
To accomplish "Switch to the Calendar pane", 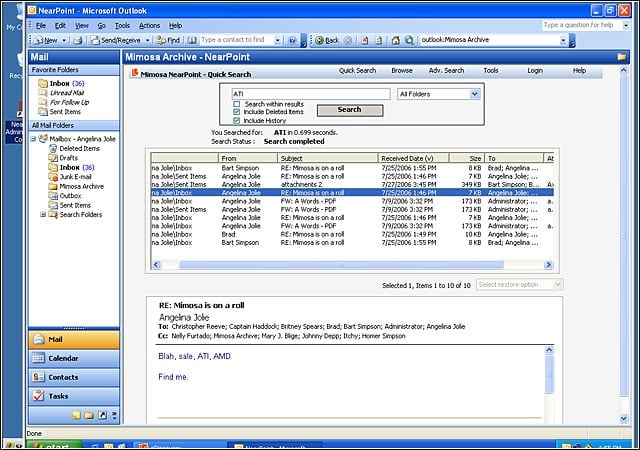I will 74,358.
